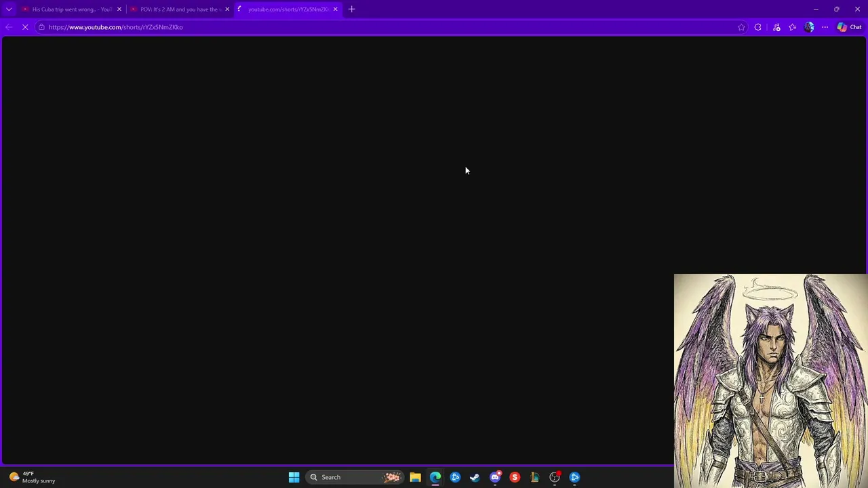This screenshot has width=868, height=488.
Task: Add this page to favorites star
Action: [741, 27]
